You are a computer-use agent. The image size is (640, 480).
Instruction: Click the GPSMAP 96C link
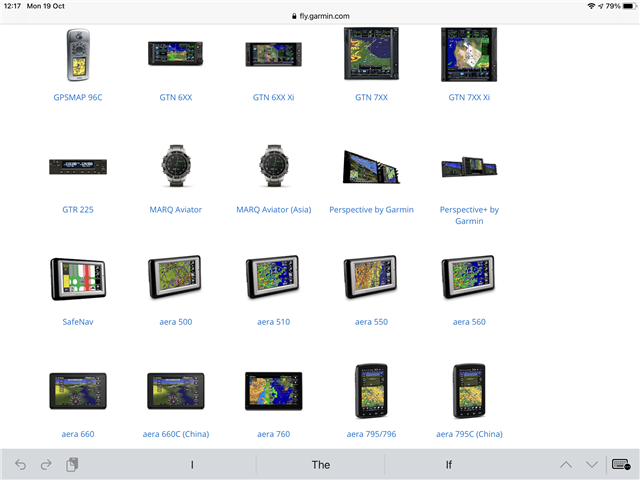pyautogui.click(x=78, y=97)
